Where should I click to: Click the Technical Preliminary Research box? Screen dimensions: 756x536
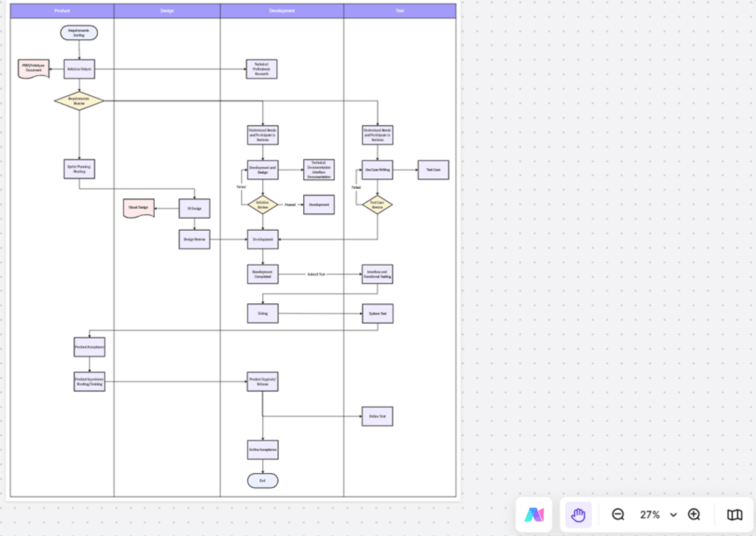pos(260,67)
